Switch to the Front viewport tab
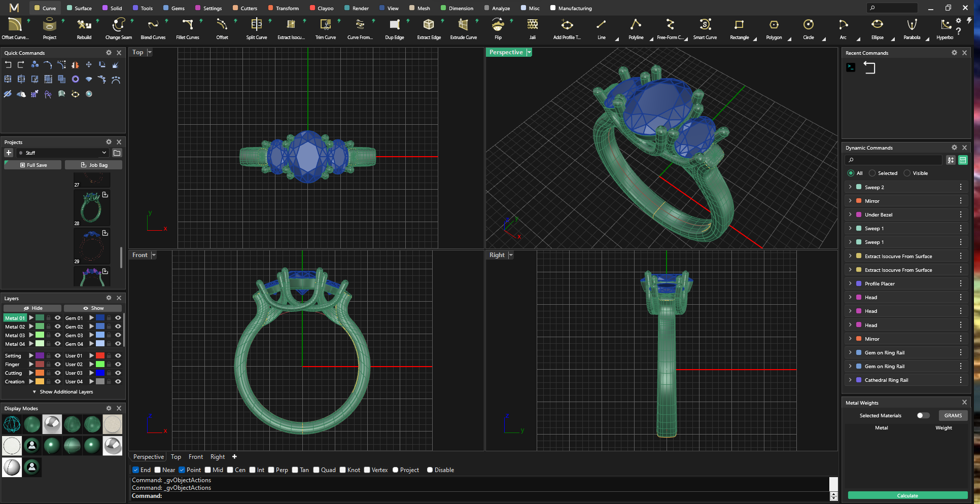This screenshot has height=504, width=980. [196, 457]
